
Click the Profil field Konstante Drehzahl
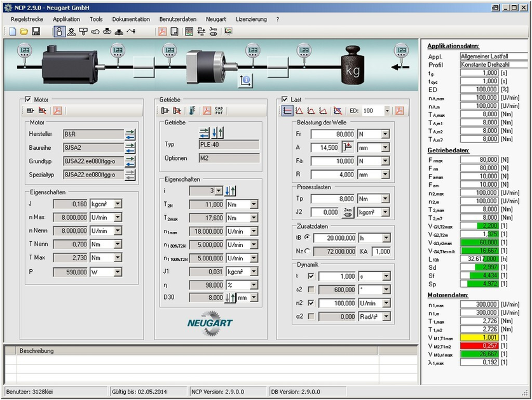coord(494,64)
